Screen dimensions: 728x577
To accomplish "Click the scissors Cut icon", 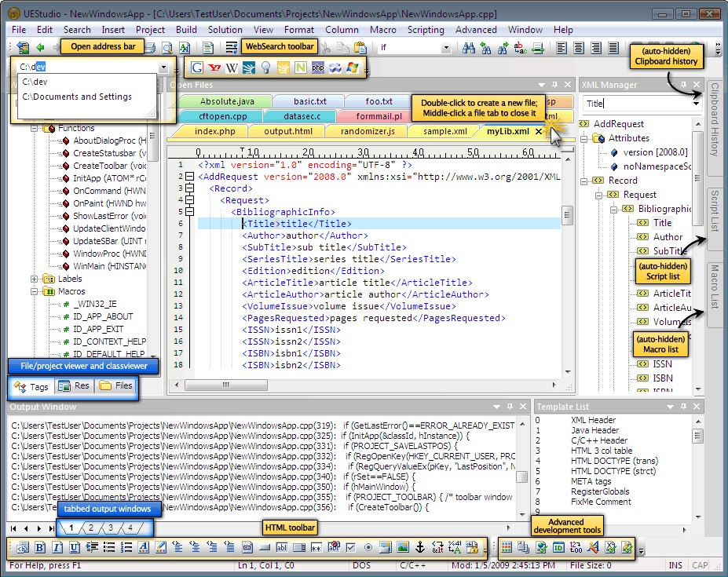I will (325, 47).
